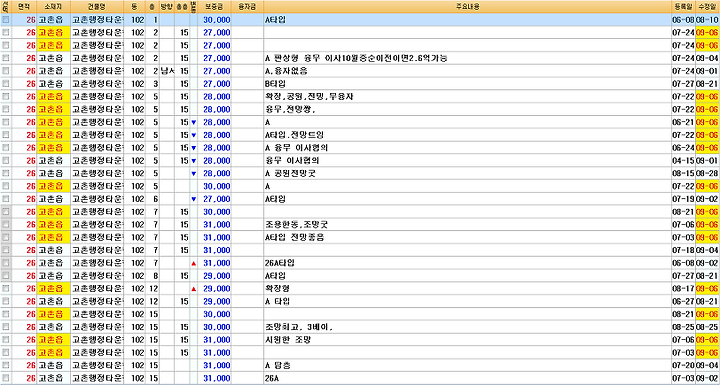The image size is (720, 385).
Task: Click the 총층 column header
Action: click(x=181, y=6)
